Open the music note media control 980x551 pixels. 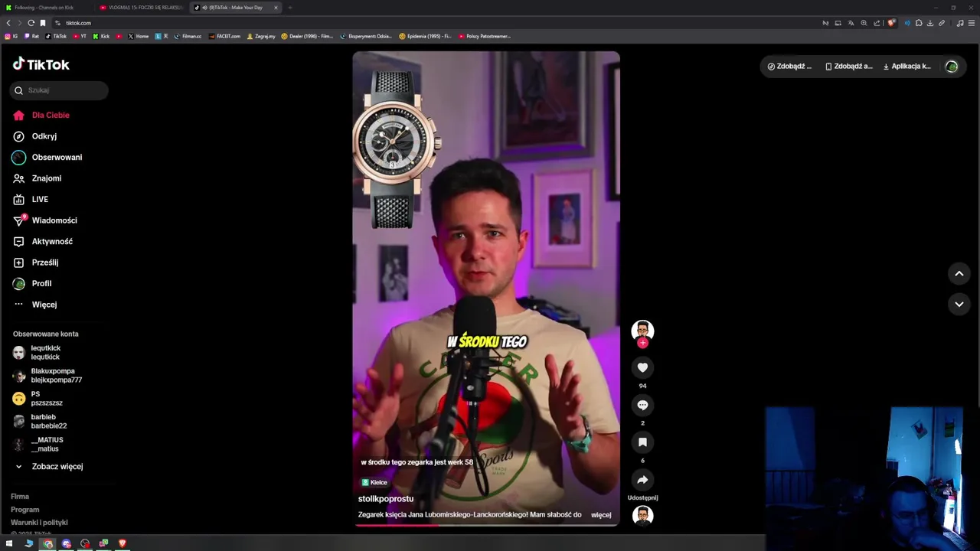coord(960,23)
